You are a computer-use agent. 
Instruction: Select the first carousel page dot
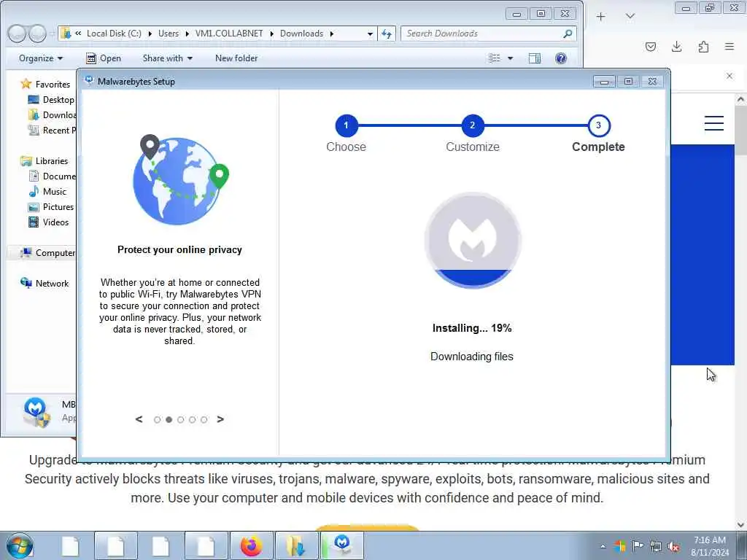158,419
